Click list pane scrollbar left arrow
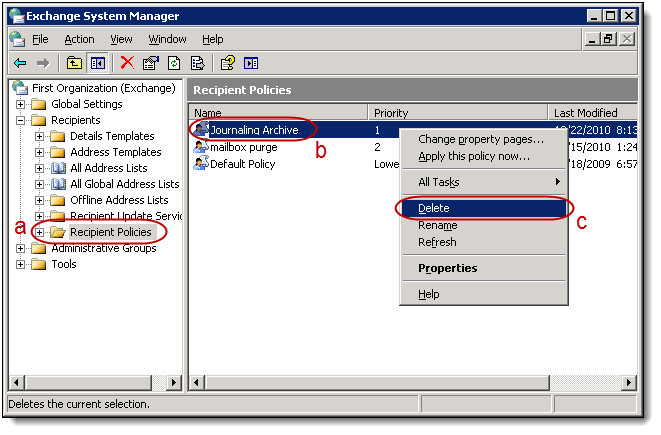This screenshot has height=435, width=661. click(x=196, y=383)
